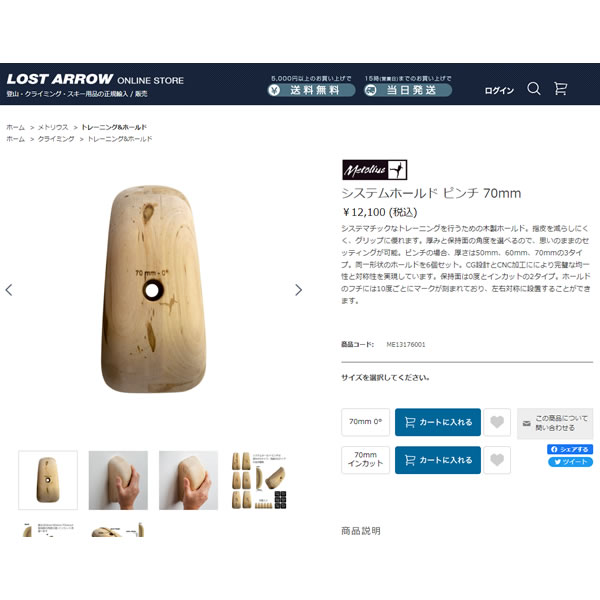Favorite the 70mm 0° variant heart icon

[x=497, y=422]
